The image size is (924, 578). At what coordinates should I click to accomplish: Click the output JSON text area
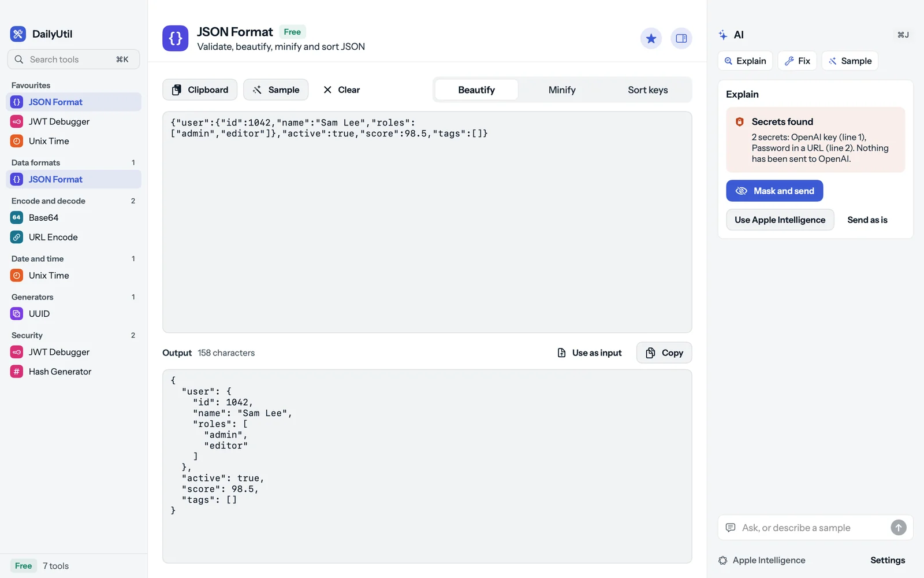427,466
